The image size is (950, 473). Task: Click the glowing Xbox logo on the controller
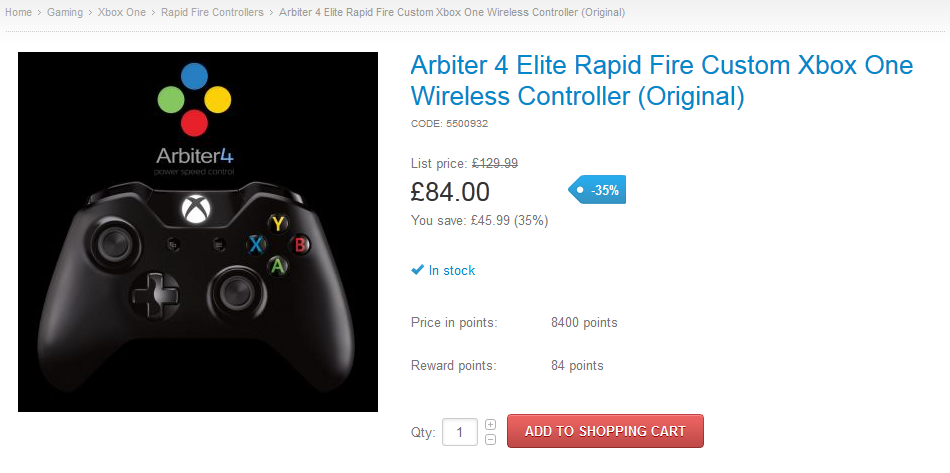point(193,209)
